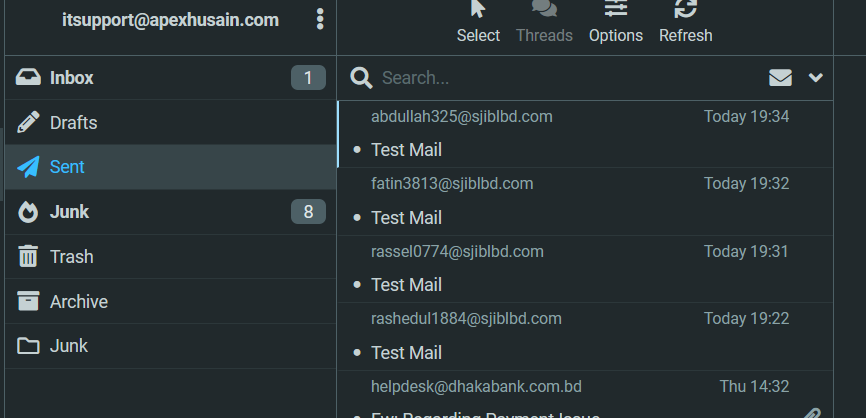Open the Archive folder
Viewport: 866px width, 418px height.
78,301
